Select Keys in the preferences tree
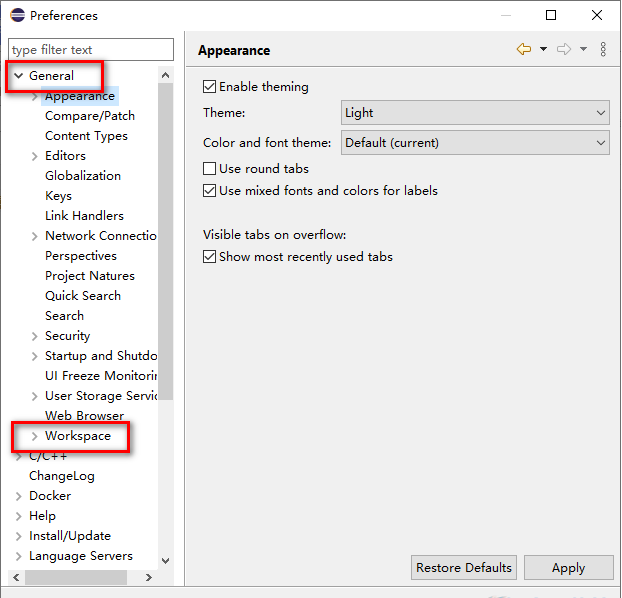Image resolution: width=622 pixels, height=598 pixels. click(x=58, y=196)
